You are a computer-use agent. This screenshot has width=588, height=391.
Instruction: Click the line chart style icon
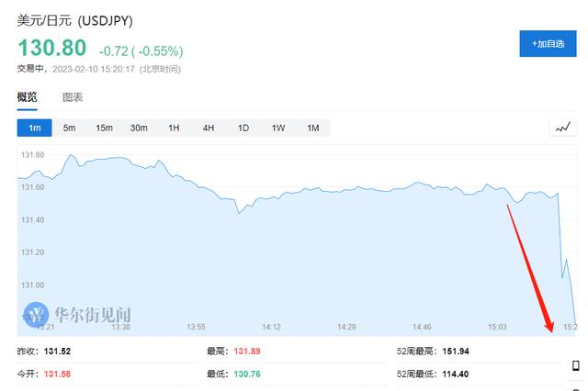point(562,128)
